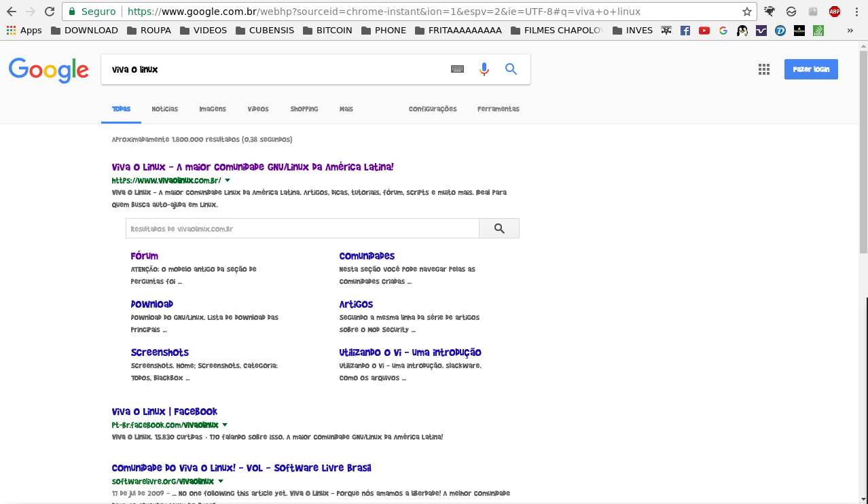
Task: Open the INVES bookmarks folder
Action: click(x=632, y=31)
